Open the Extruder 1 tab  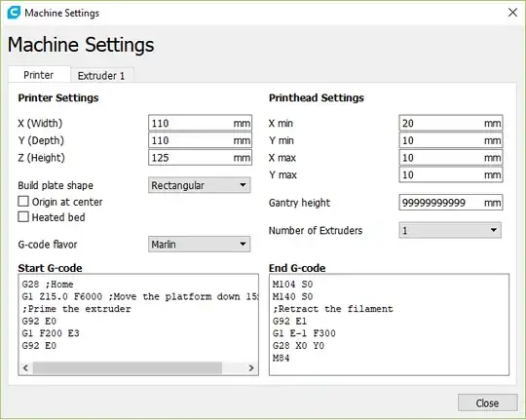102,76
